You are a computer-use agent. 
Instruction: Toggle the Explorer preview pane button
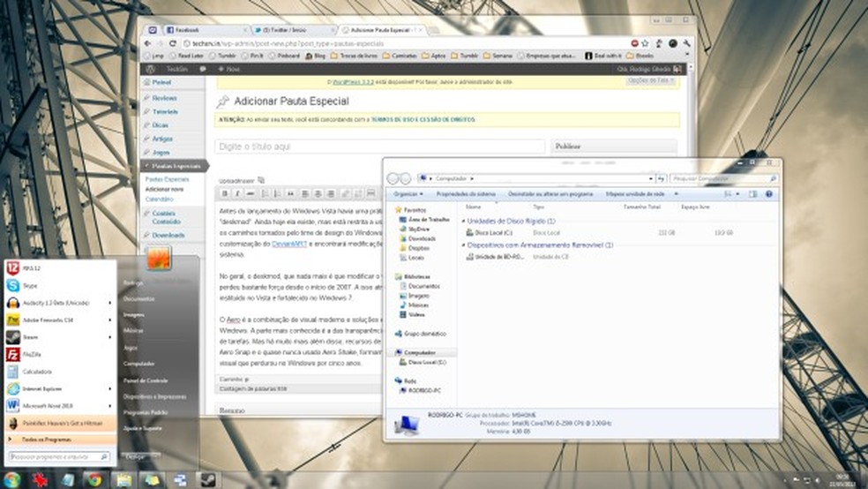752,194
